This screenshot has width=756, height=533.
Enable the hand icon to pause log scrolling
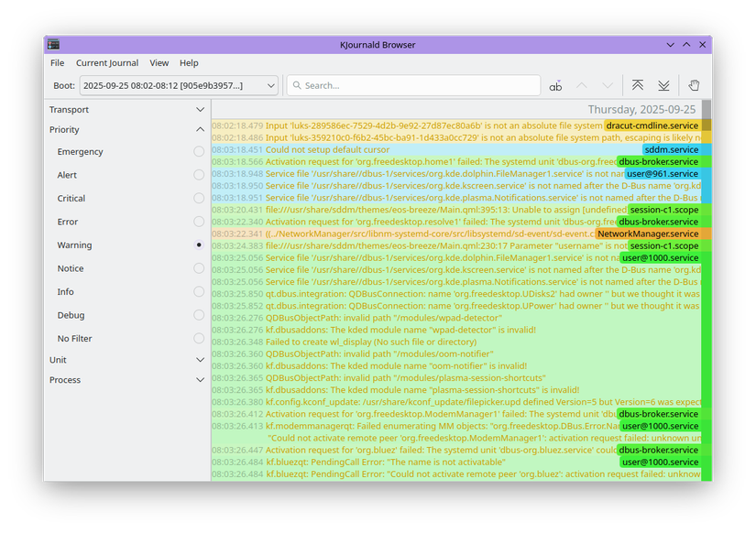click(694, 84)
